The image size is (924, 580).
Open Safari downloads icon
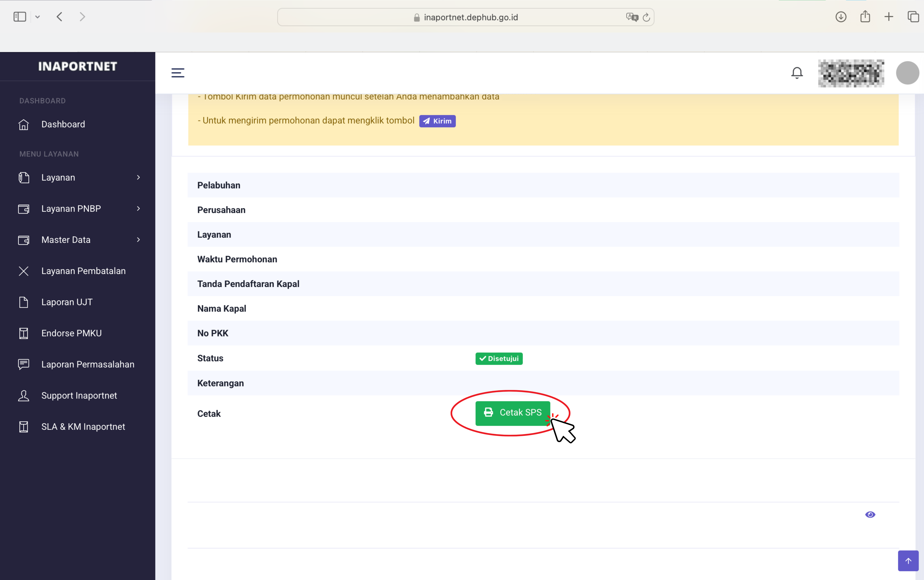click(841, 17)
